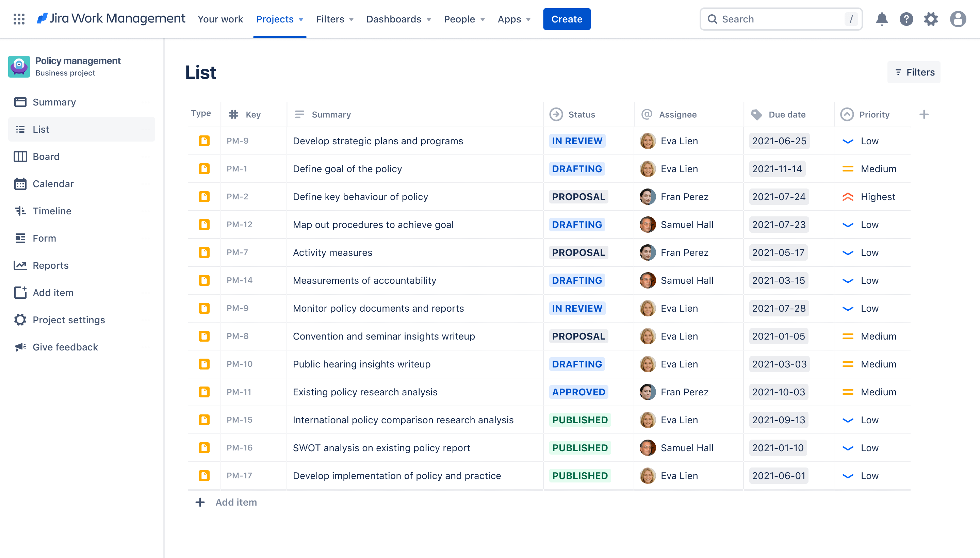Screen dimensions: 980x558
Task: Click the Filters button top right
Action: click(914, 72)
